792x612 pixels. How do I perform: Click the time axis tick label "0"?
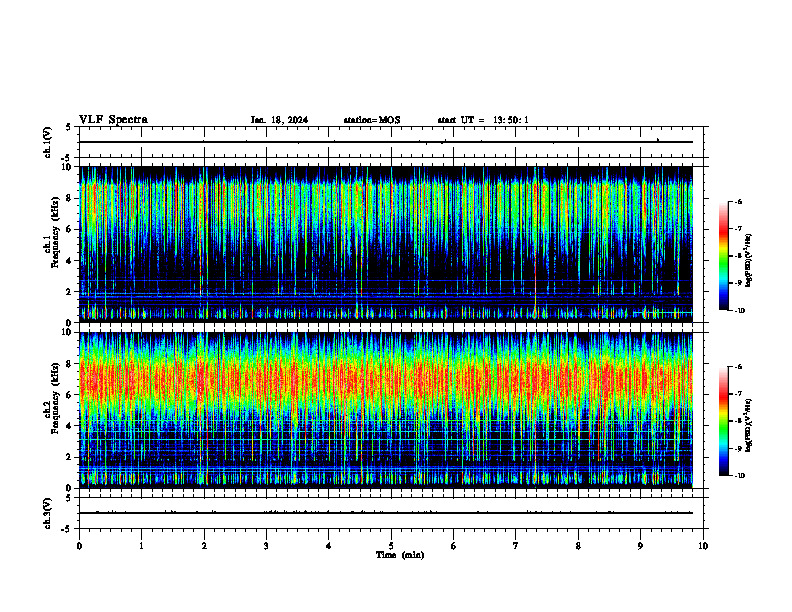[x=79, y=546]
